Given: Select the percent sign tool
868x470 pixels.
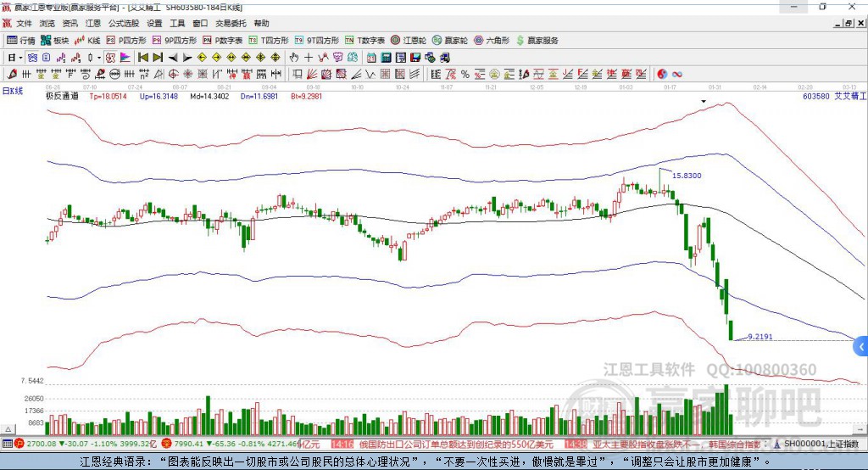Looking at the screenshot, I should tap(465, 75).
